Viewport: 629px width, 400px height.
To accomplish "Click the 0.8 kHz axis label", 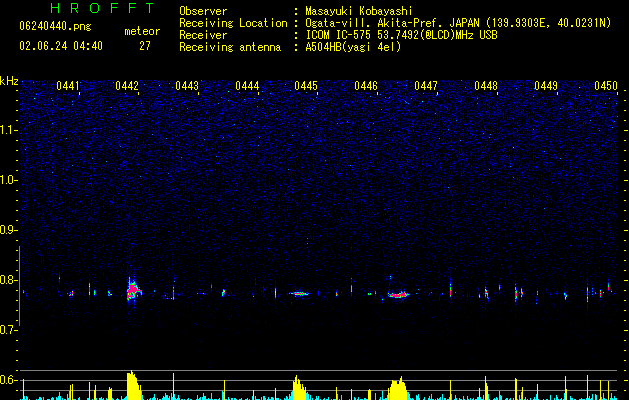I will (9, 280).
